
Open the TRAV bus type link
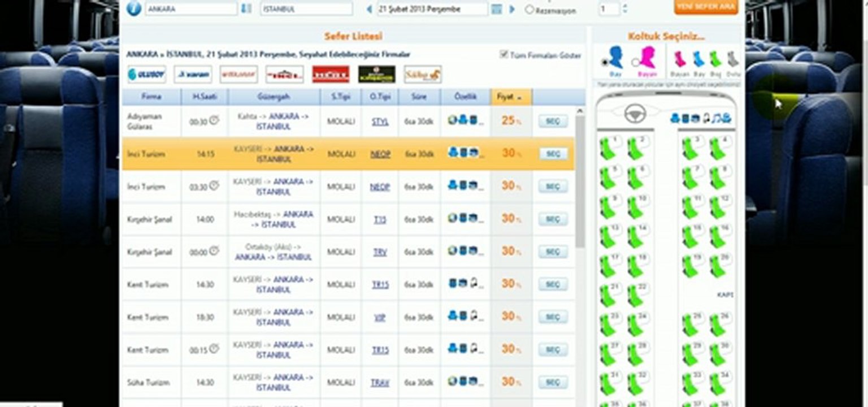380,383
